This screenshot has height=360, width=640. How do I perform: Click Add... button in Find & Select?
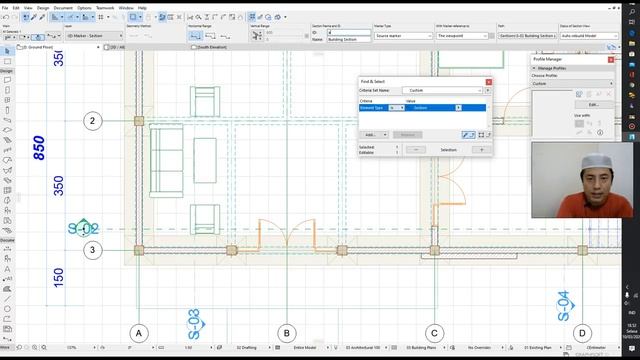(374, 135)
